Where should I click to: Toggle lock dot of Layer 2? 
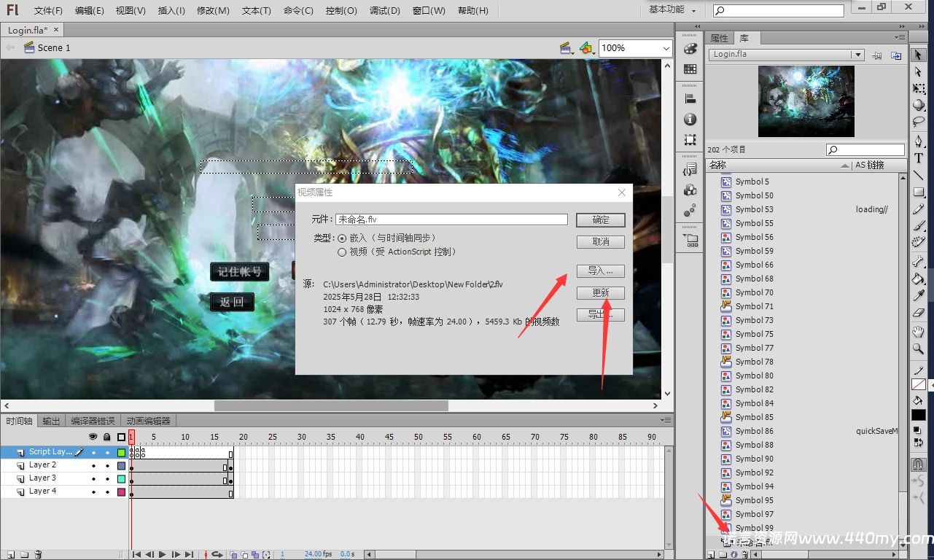(107, 465)
